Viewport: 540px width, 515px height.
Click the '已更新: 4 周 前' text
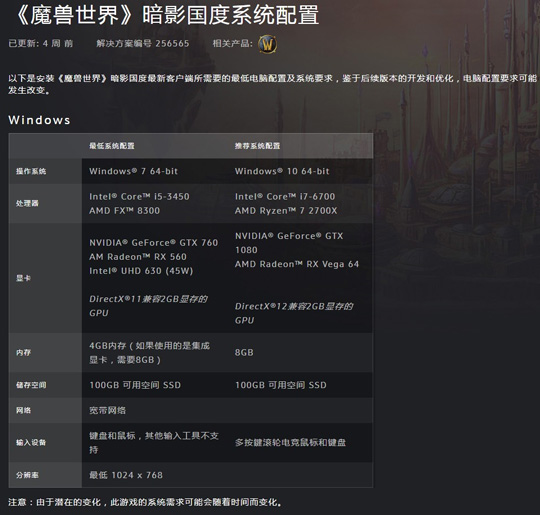pyautogui.click(x=41, y=43)
